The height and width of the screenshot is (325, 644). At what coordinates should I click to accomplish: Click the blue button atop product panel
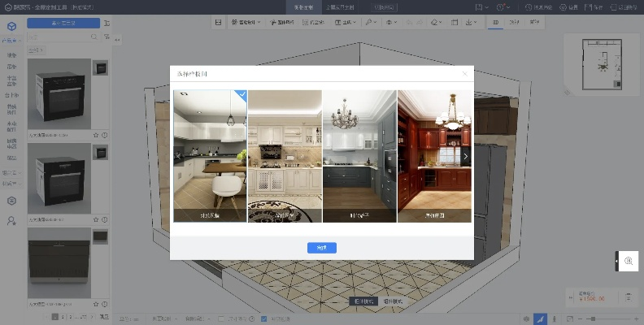pyautogui.click(x=63, y=24)
